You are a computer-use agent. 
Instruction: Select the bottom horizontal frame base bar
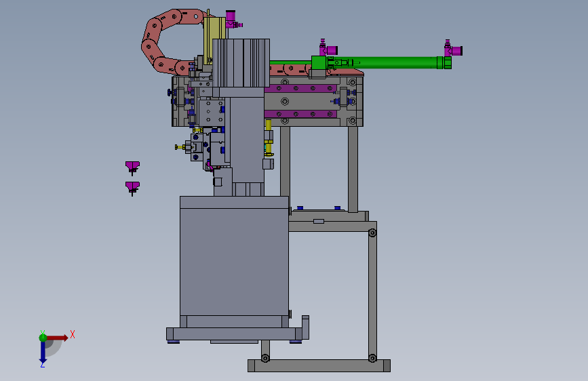tap(319, 365)
